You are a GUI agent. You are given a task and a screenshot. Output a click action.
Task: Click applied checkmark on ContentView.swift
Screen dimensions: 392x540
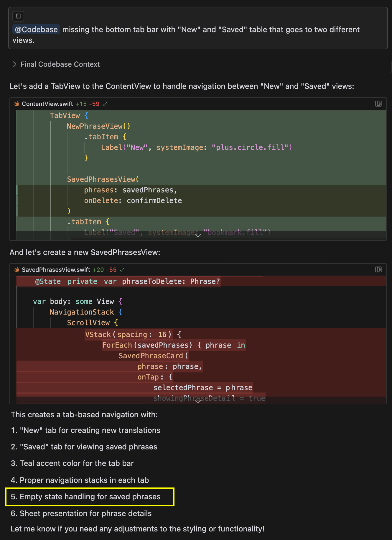tap(105, 104)
